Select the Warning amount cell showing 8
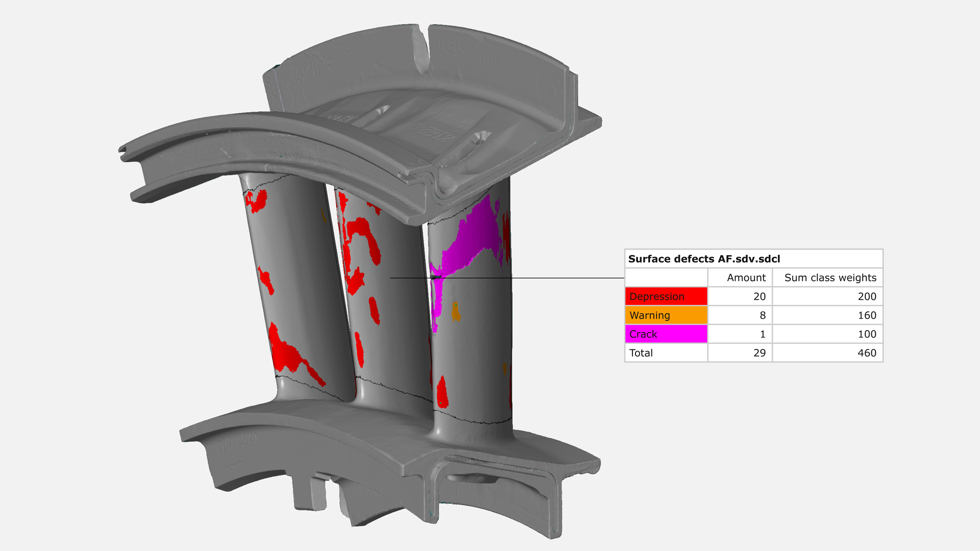 pos(762,315)
